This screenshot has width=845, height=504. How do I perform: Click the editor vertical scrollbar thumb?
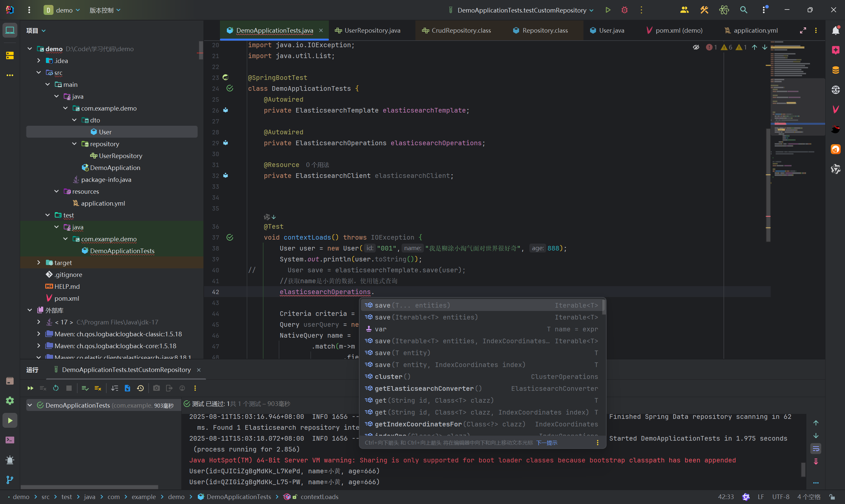[768, 185]
